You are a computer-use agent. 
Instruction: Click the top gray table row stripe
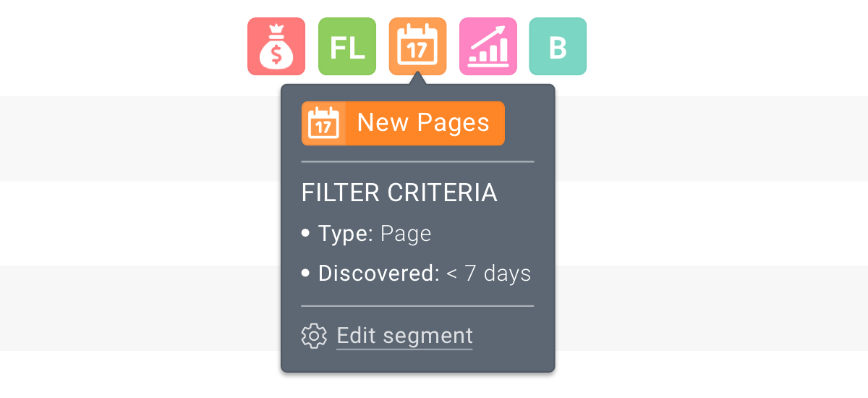click(434, 138)
